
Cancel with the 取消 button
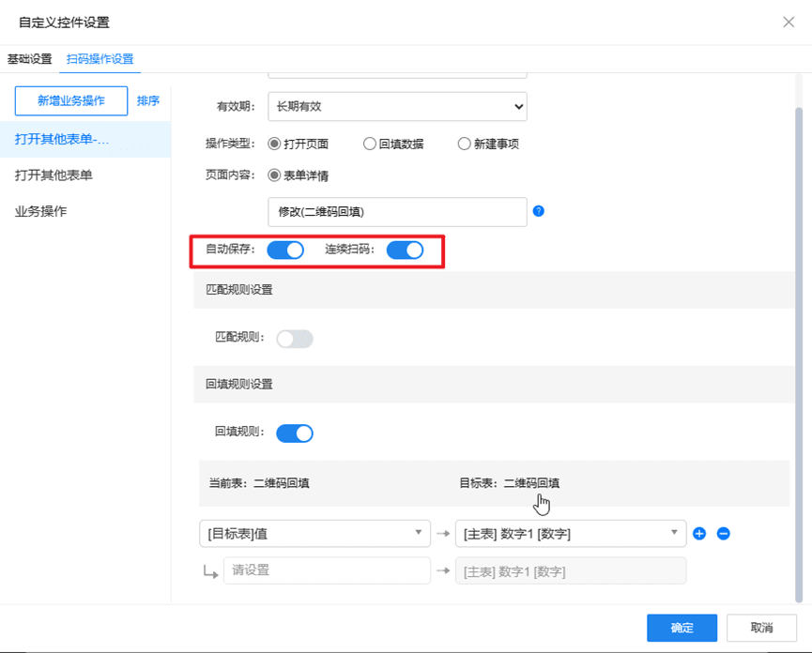click(x=761, y=628)
